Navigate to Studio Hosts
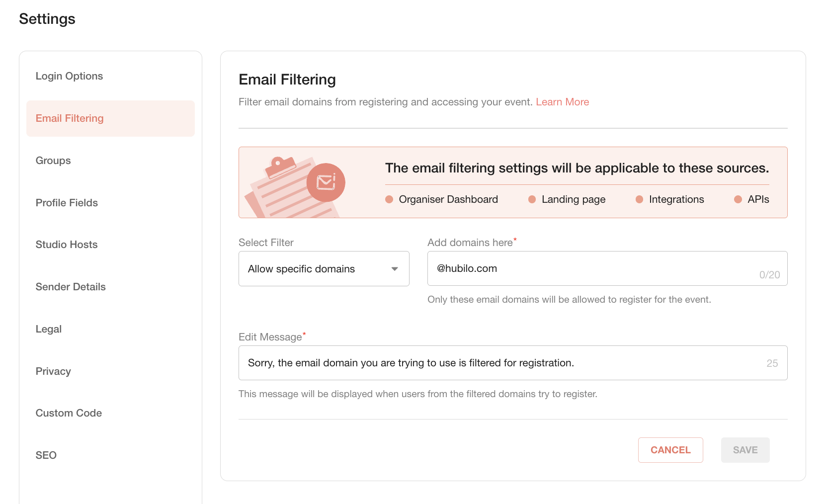 pos(67,245)
